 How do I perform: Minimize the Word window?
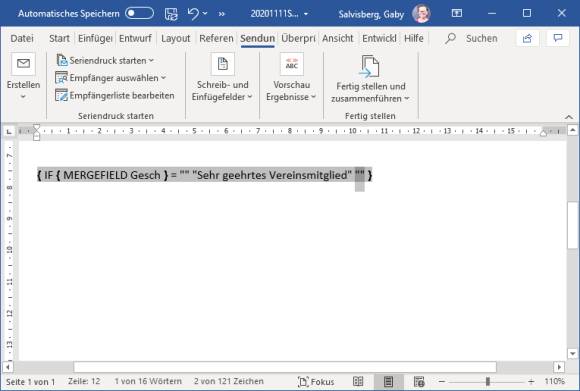492,14
